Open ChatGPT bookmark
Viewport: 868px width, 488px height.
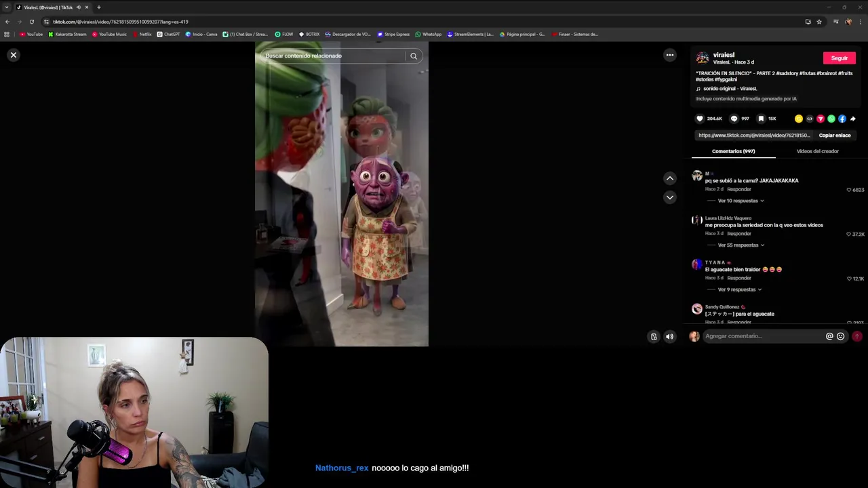click(168, 34)
